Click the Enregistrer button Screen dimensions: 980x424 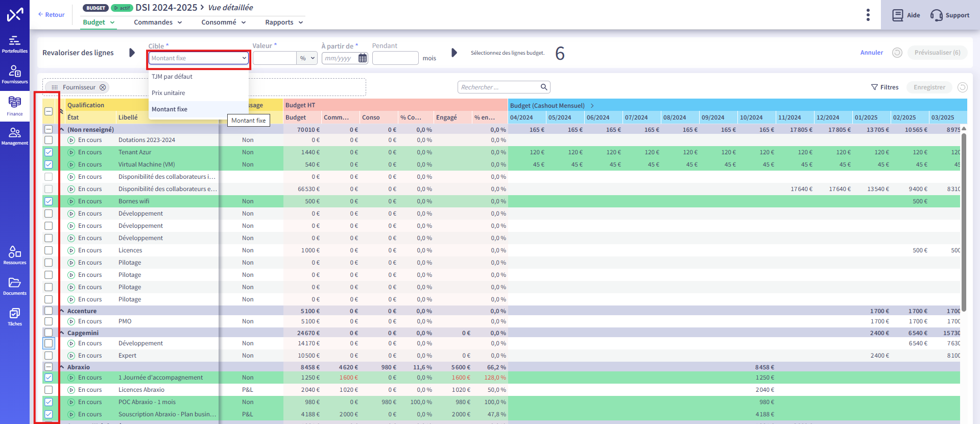point(929,87)
